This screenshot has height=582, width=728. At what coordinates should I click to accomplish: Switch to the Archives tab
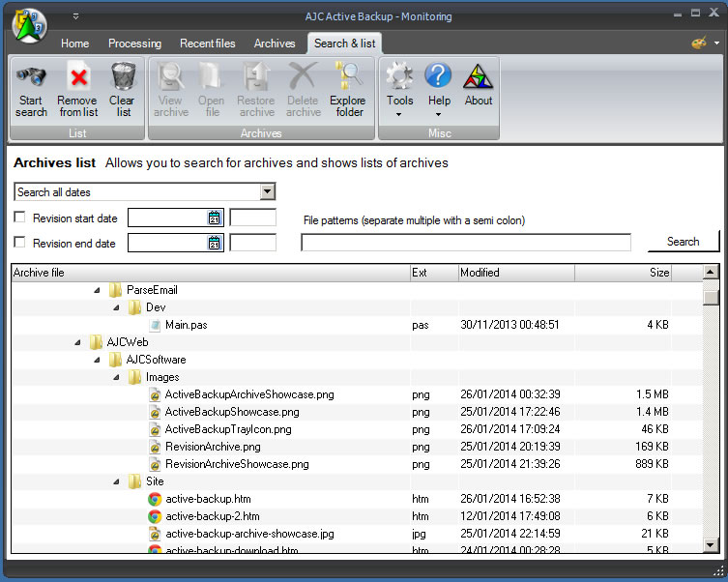click(x=275, y=44)
